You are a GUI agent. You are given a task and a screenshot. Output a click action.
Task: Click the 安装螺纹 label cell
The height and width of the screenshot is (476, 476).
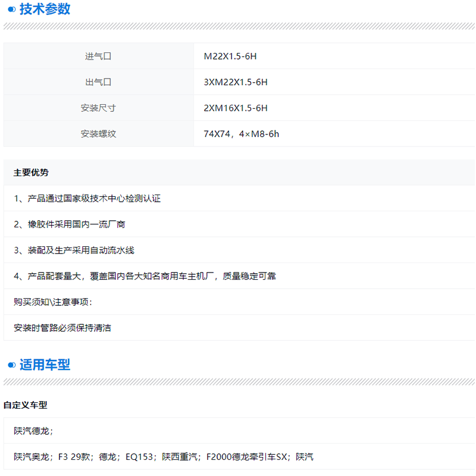(x=98, y=134)
